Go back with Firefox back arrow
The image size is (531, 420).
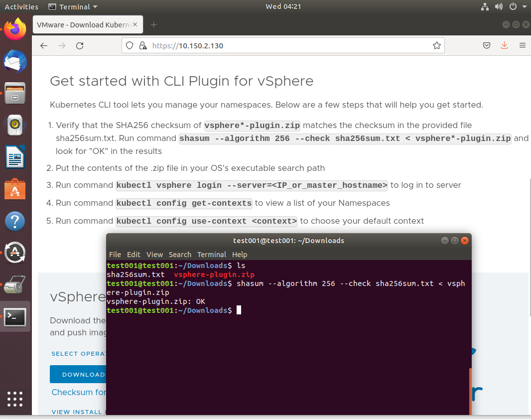tap(44, 46)
